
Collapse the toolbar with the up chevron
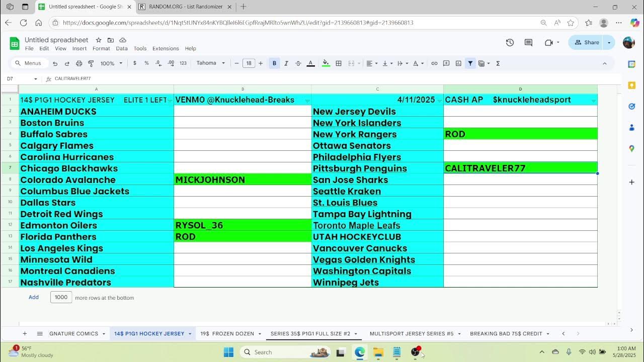pyautogui.click(x=605, y=63)
